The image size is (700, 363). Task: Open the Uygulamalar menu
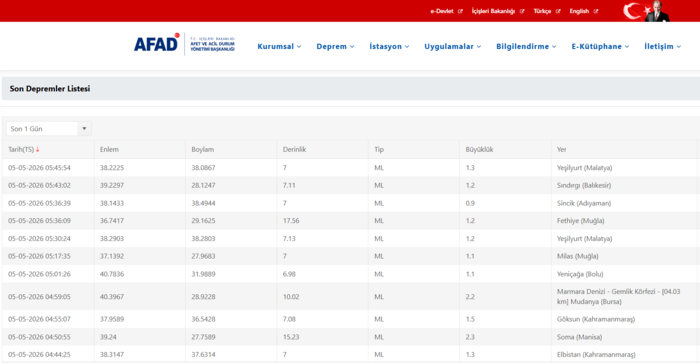(452, 46)
